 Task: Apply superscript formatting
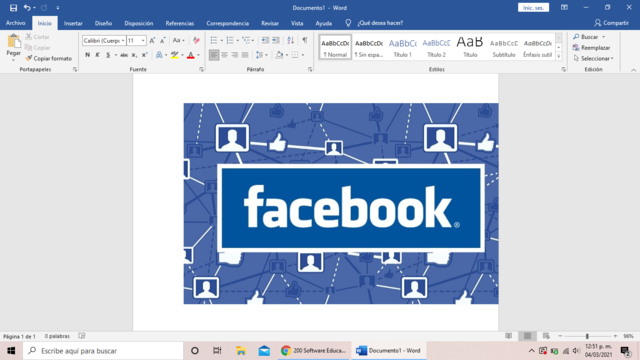[144, 55]
